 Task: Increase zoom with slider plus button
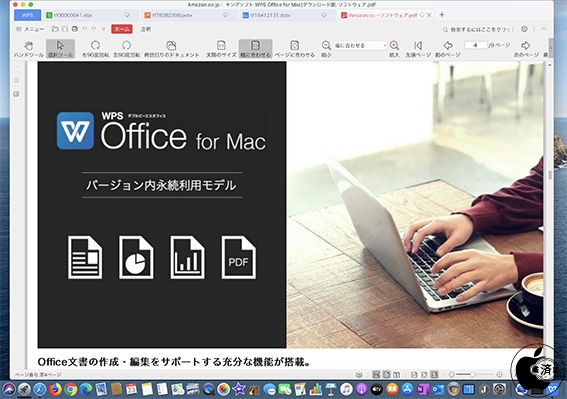pos(499,374)
